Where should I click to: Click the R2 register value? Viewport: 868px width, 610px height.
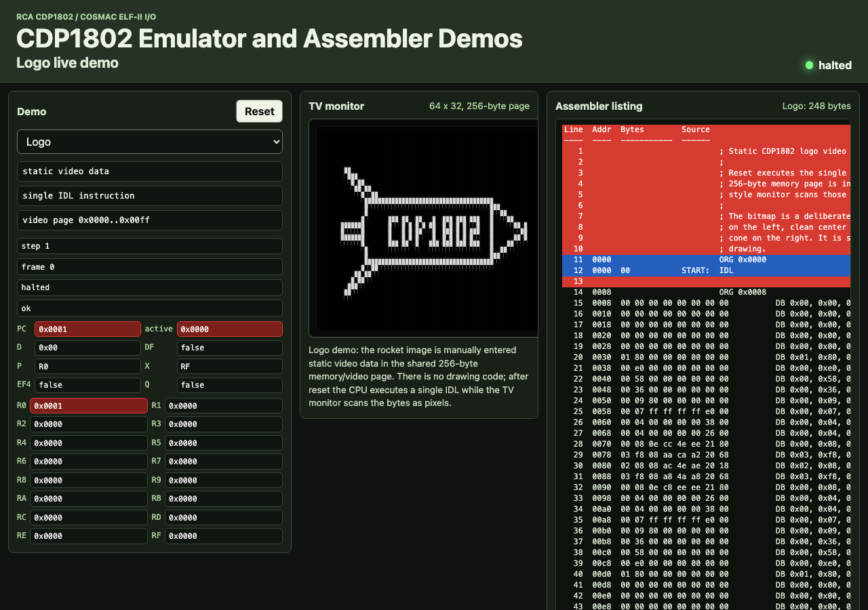[89, 424]
